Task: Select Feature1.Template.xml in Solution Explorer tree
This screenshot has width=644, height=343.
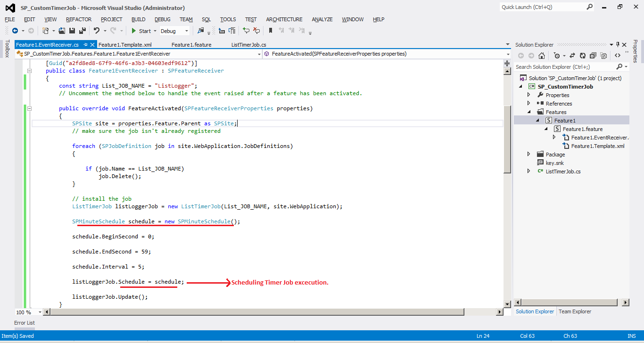Action: point(597,146)
